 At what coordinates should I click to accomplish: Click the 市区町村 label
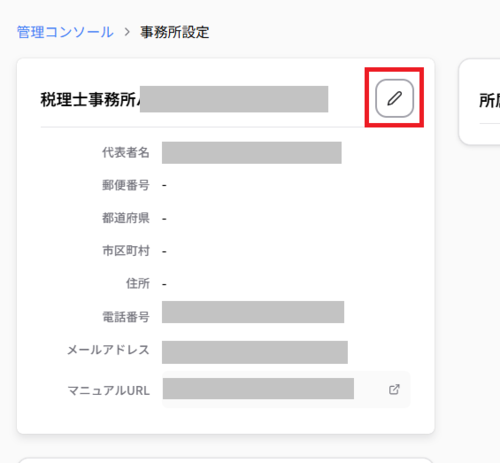pyautogui.click(x=126, y=251)
